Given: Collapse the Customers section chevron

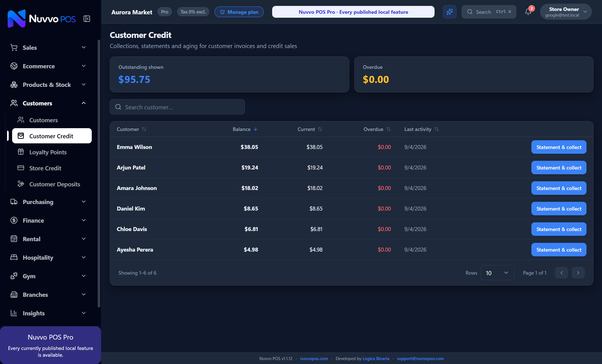Looking at the screenshot, I should [x=84, y=103].
